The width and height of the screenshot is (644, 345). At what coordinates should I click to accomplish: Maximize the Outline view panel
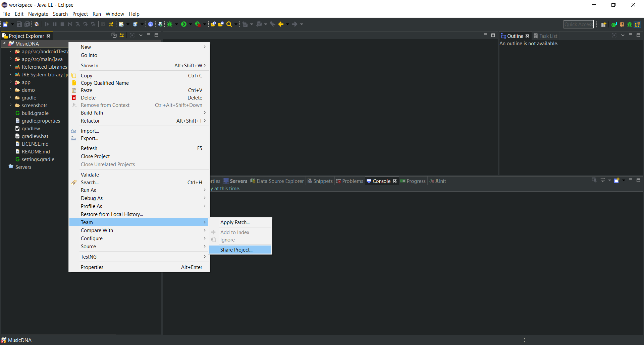(638, 35)
